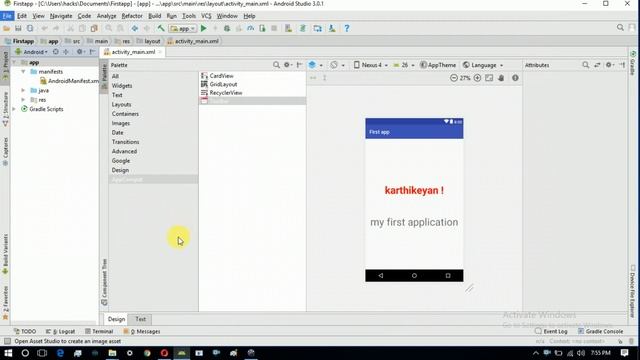The image size is (640, 360).
Task: Expand the res folder
Action: pyautogui.click(x=23, y=100)
